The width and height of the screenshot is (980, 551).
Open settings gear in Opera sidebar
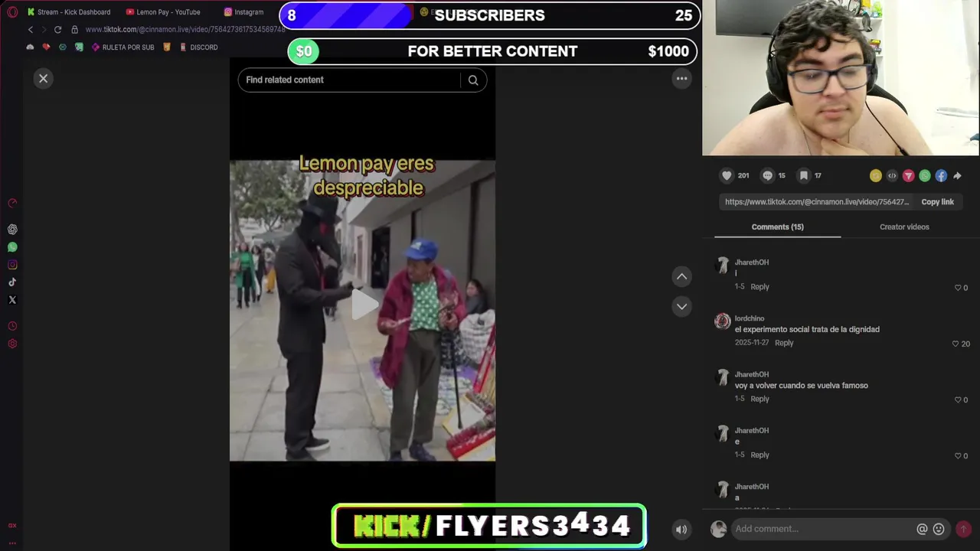12,344
